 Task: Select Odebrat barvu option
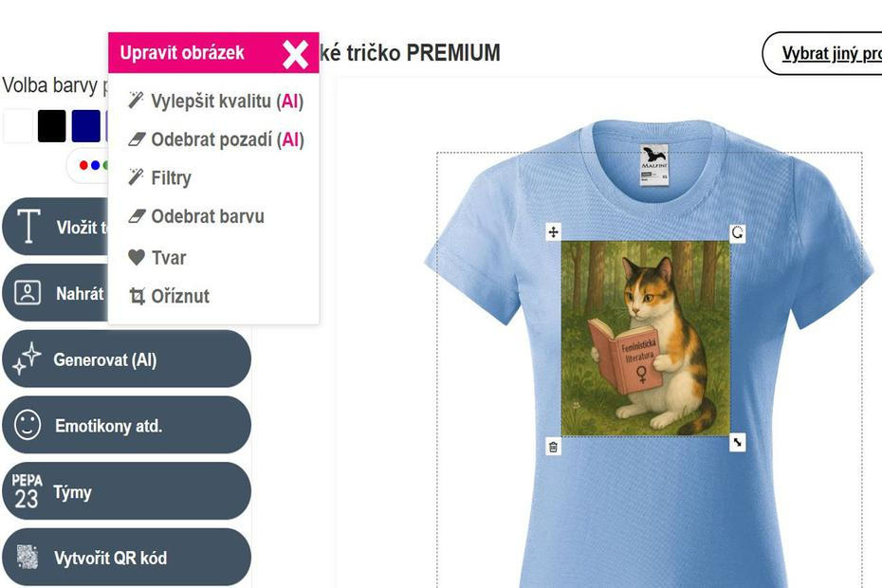coord(195,216)
